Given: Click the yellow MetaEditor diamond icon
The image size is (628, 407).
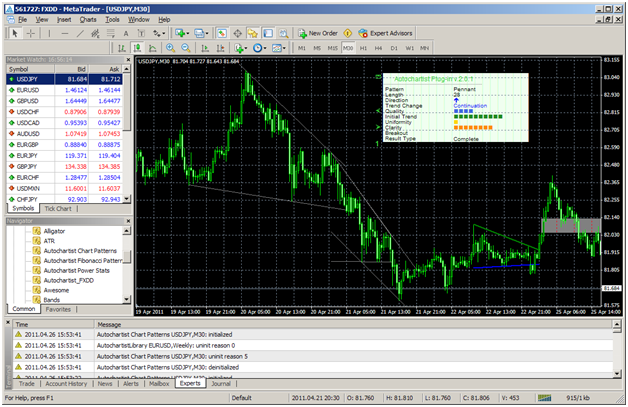Looking at the screenshot, I should pyautogui.click(x=348, y=33).
